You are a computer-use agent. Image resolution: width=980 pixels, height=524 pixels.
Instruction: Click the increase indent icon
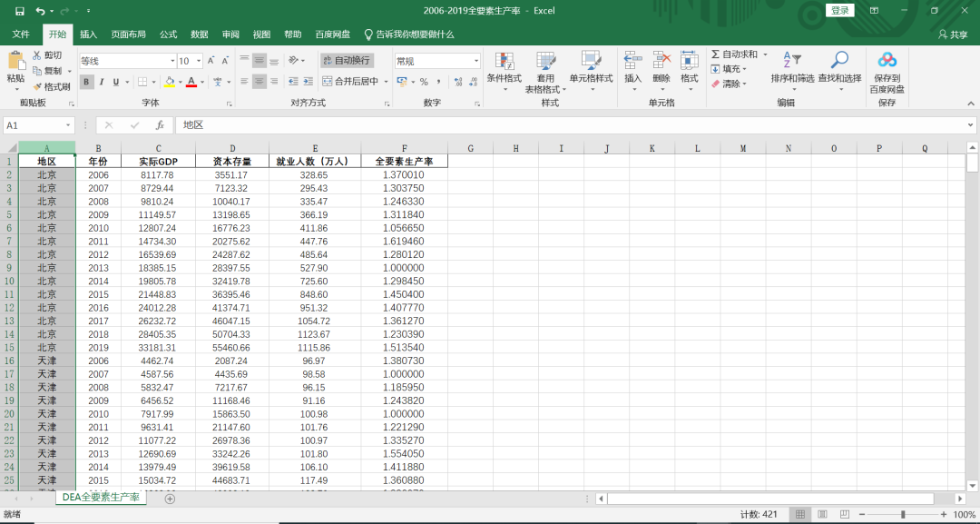click(308, 82)
